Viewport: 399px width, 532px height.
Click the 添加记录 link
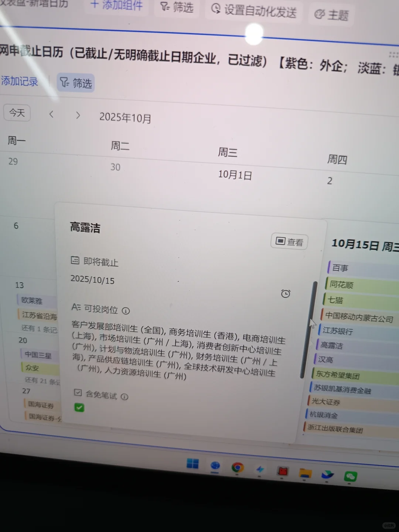tap(19, 81)
